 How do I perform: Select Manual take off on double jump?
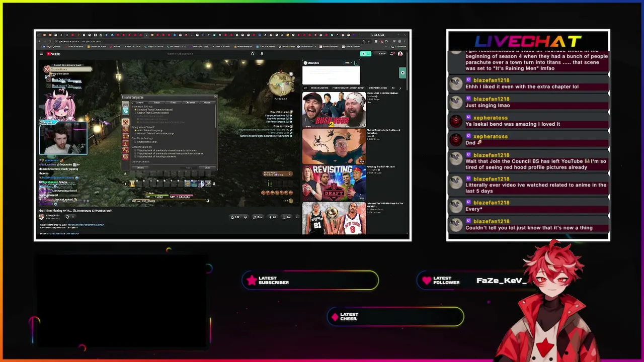[x=154, y=133]
